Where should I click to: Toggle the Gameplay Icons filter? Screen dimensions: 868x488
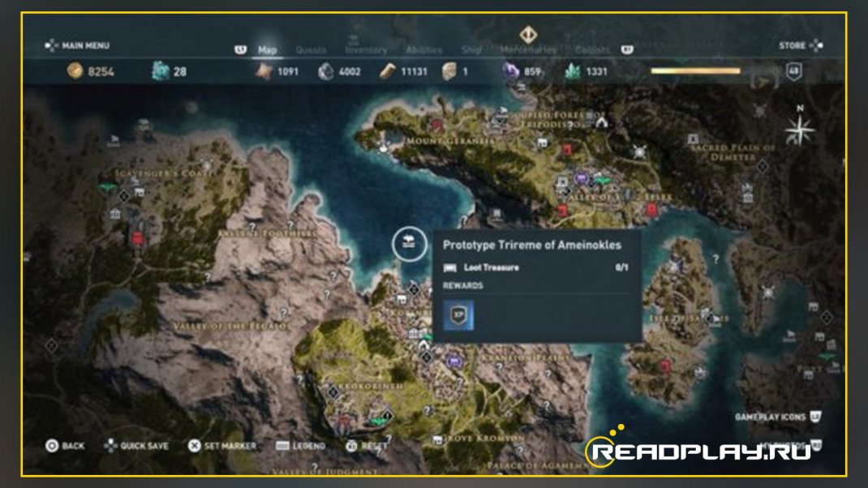tap(777, 417)
